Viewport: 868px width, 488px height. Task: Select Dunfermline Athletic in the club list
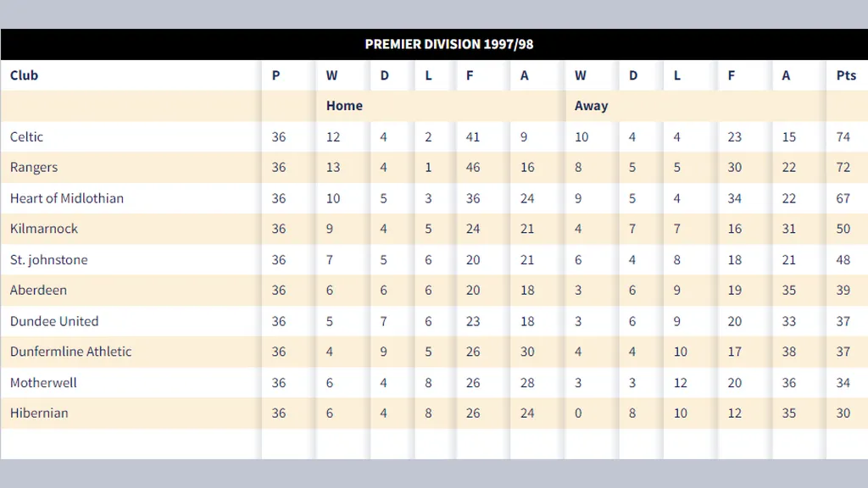point(70,352)
